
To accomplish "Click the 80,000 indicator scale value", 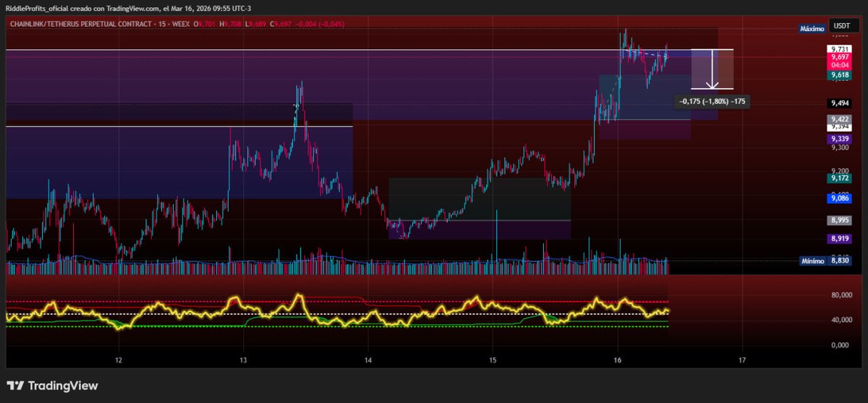I will pos(841,295).
